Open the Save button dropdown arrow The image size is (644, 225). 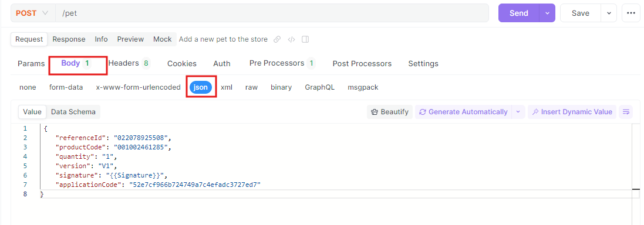609,13
